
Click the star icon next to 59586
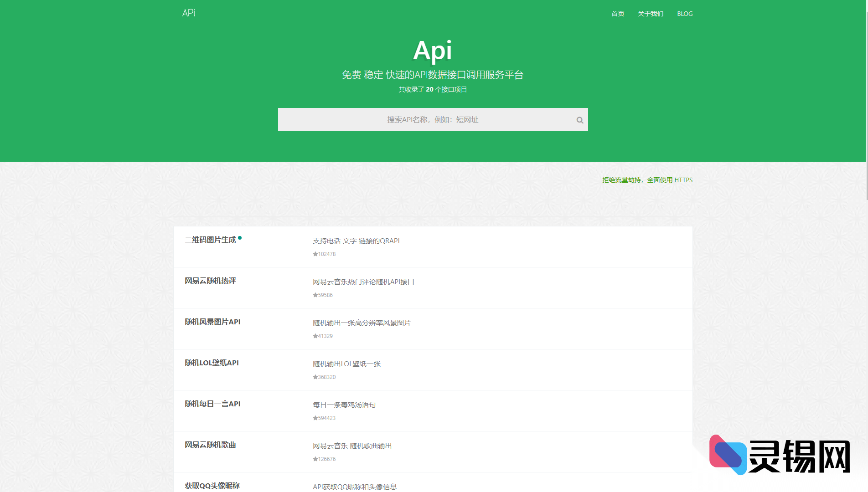click(315, 295)
